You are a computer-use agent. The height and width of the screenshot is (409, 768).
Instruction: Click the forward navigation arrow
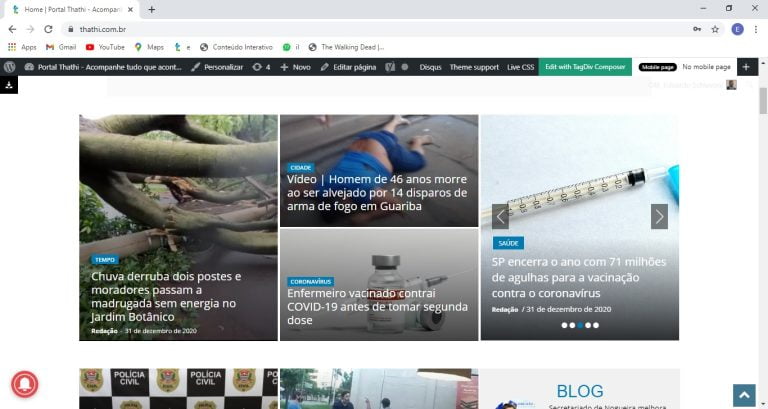pos(30,29)
